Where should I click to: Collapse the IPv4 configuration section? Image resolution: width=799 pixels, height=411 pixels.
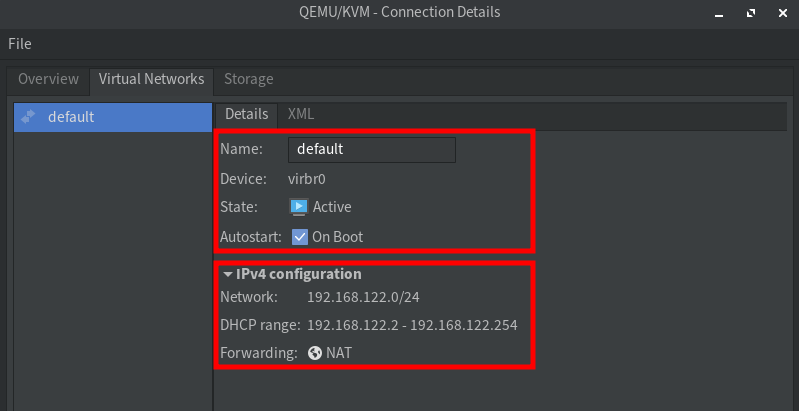228,274
